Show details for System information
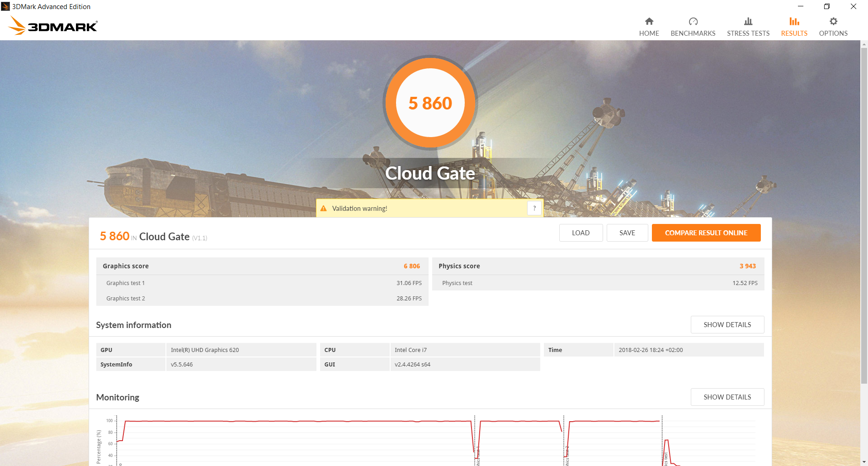The height and width of the screenshot is (466, 868). (x=727, y=324)
